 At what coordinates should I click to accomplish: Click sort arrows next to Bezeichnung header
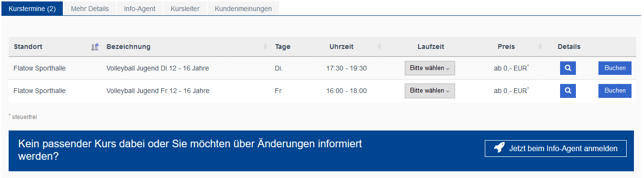click(x=265, y=47)
